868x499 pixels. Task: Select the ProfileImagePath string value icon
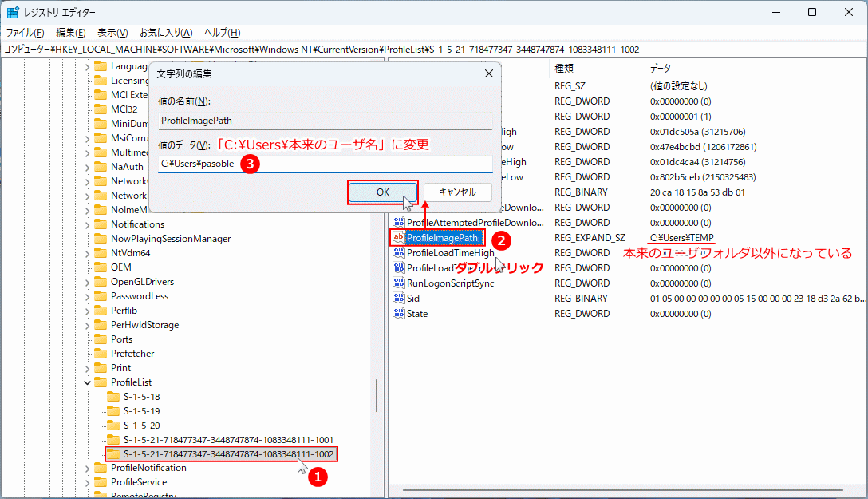[x=399, y=237]
